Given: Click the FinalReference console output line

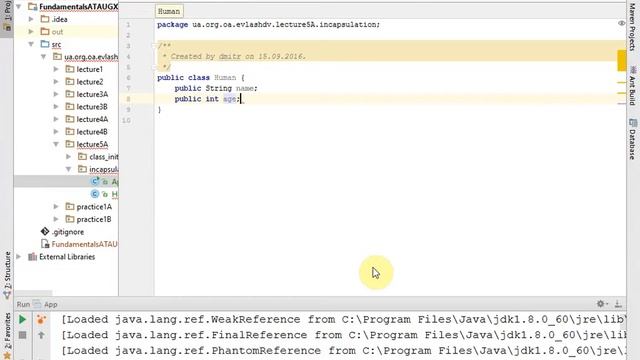Looking at the screenshot, I should tap(344, 335).
